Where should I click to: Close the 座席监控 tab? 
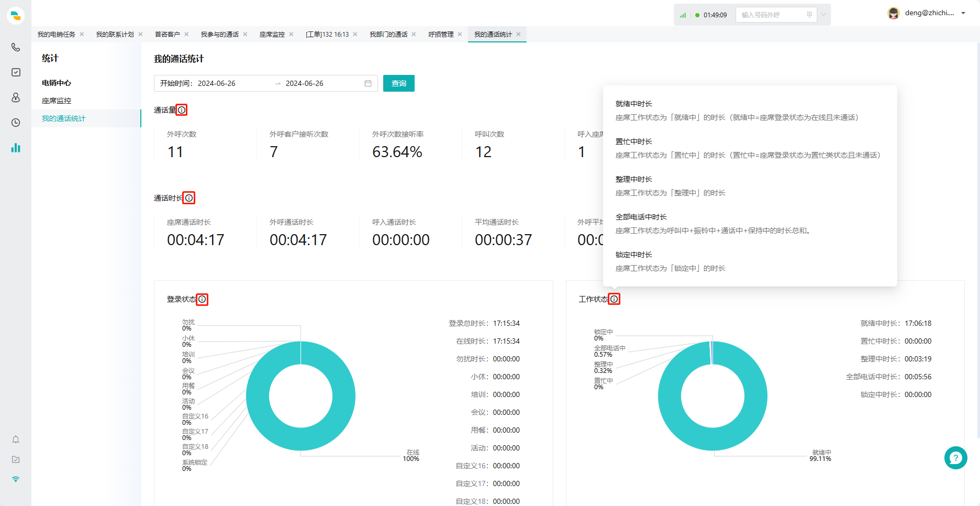(291, 34)
